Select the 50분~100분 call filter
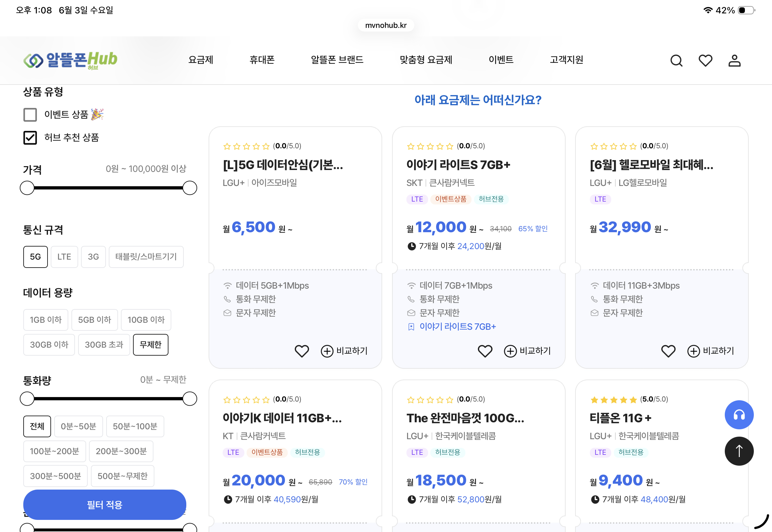This screenshot has width=772, height=532. pyautogui.click(x=135, y=426)
